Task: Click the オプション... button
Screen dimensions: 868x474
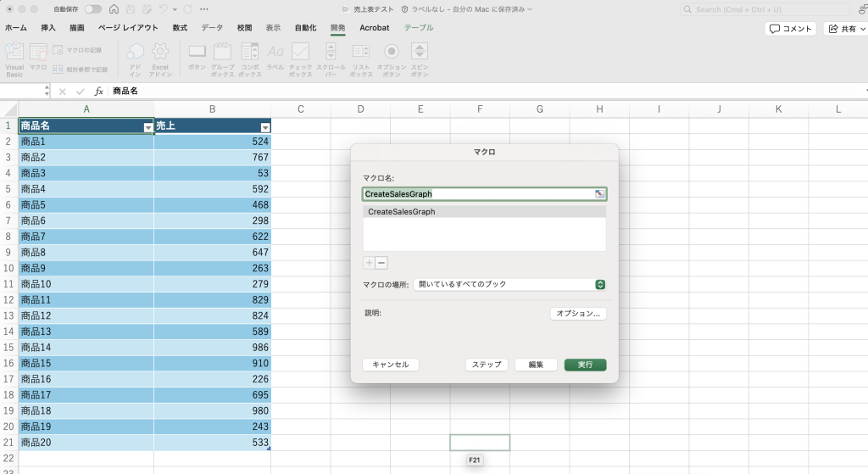Action: [578, 314]
